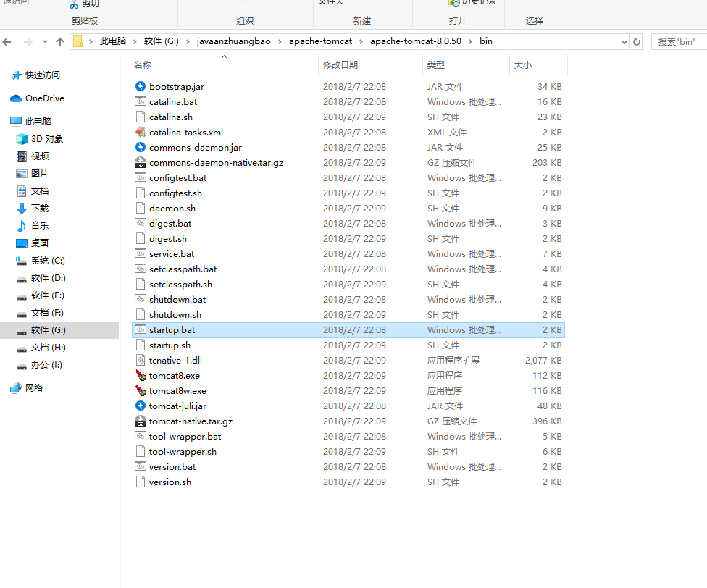This screenshot has height=588, width=707.
Task: Click the javaanzhuangbao breadcrumb segment
Action: click(x=233, y=41)
